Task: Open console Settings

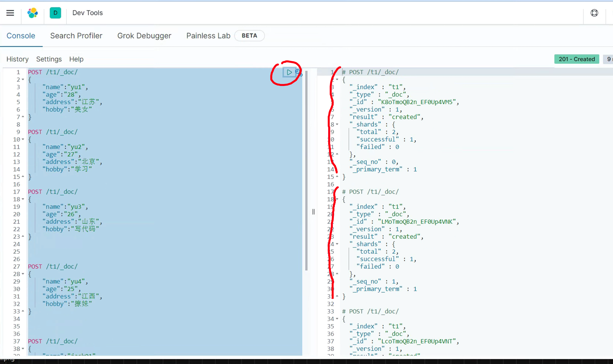Action: pos(49,59)
